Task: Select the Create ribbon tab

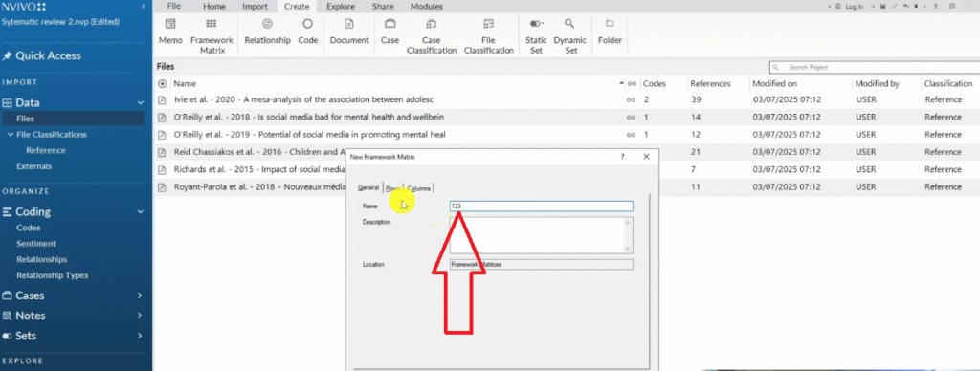Action: click(x=297, y=7)
